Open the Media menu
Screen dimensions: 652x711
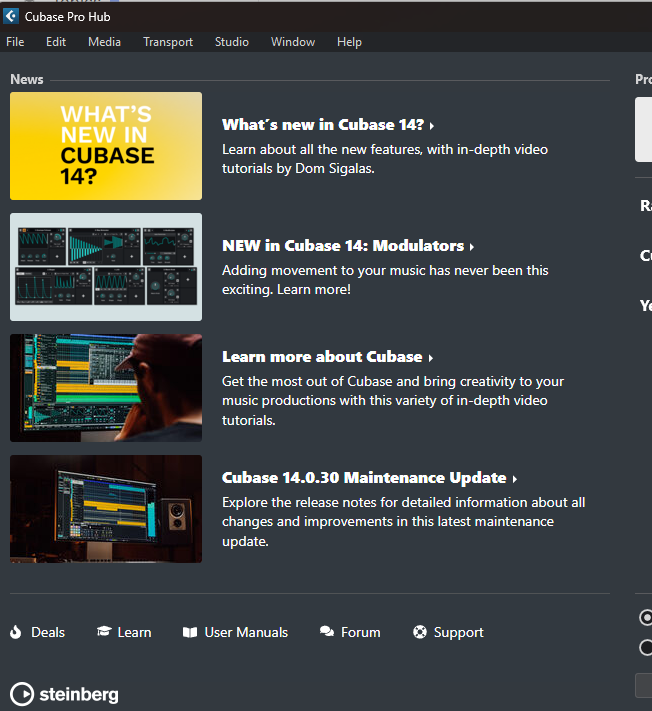click(104, 42)
